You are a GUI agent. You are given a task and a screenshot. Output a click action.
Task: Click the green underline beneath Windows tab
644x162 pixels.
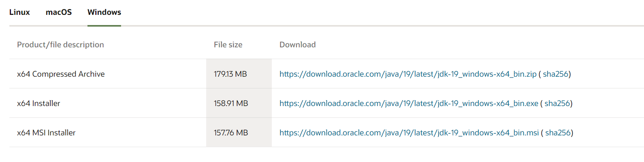coord(104,26)
